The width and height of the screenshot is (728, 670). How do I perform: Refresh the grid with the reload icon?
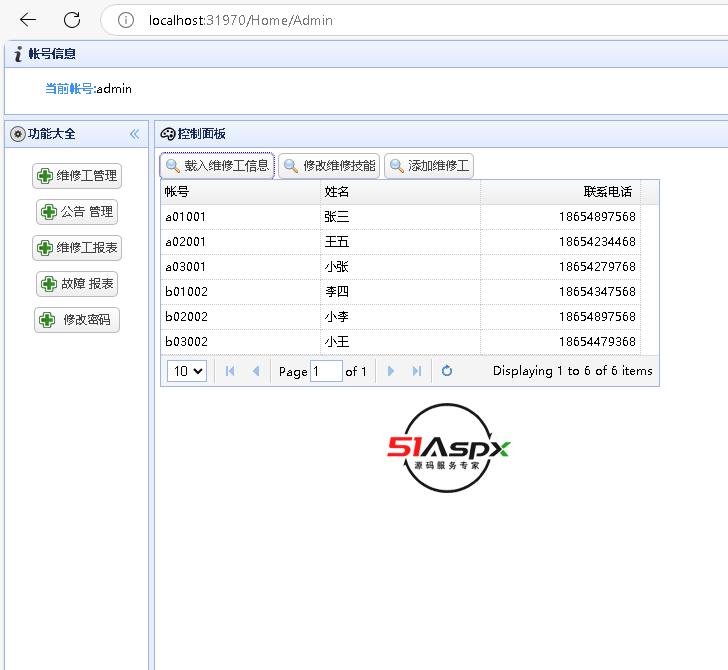447,371
